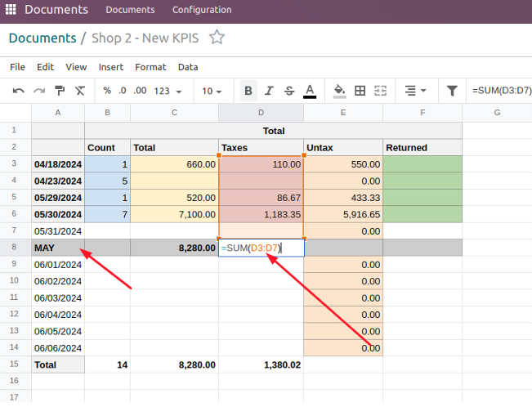Open the Insert menu
Viewport: 532px width, 407px height.
pos(111,67)
